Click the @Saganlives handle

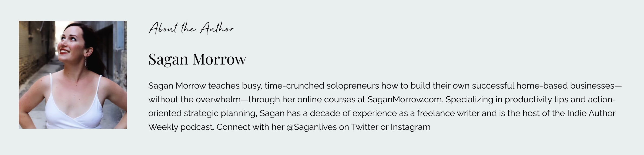coord(311,127)
